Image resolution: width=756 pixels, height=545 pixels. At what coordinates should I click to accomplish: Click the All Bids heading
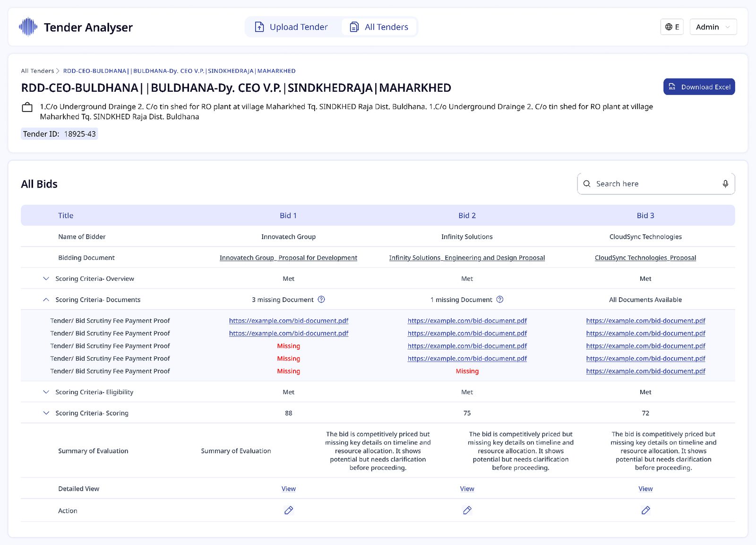[x=39, y=184]
